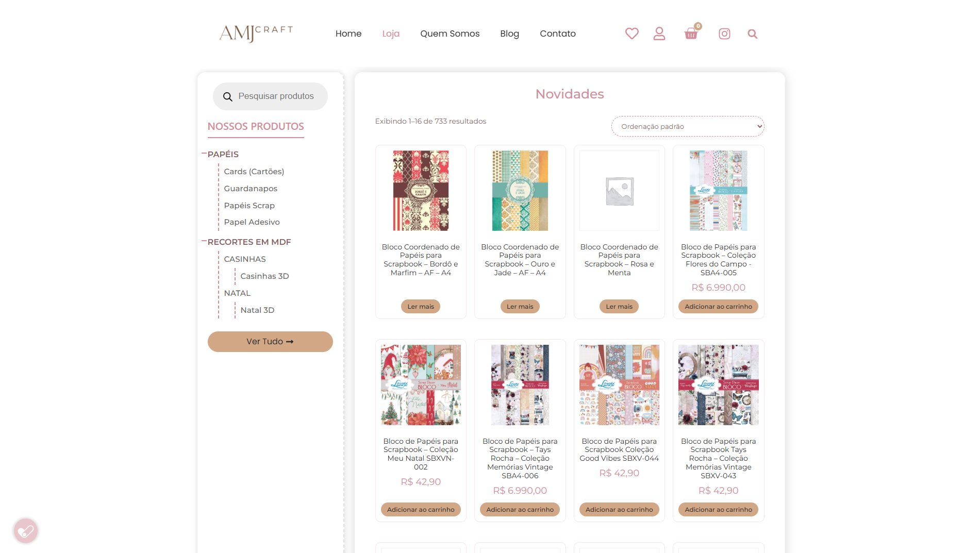Open the Bordô e Marfim product title

421,260
